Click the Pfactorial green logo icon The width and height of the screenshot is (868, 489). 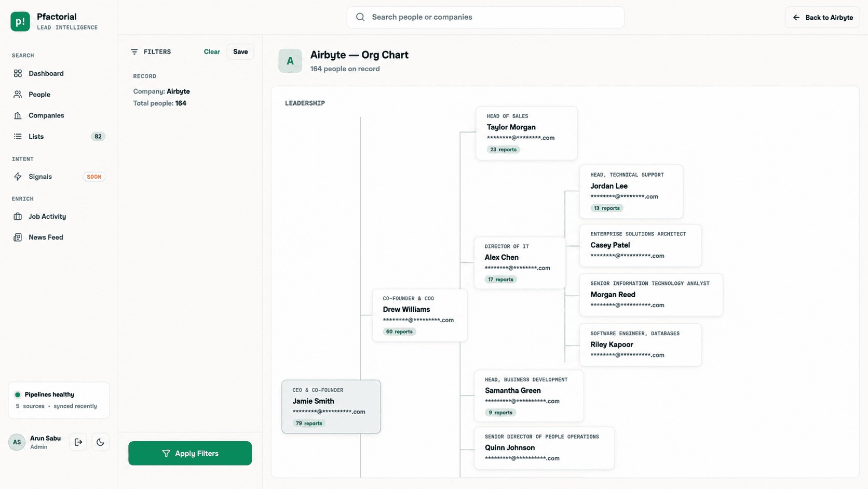(x=20, y=21)
